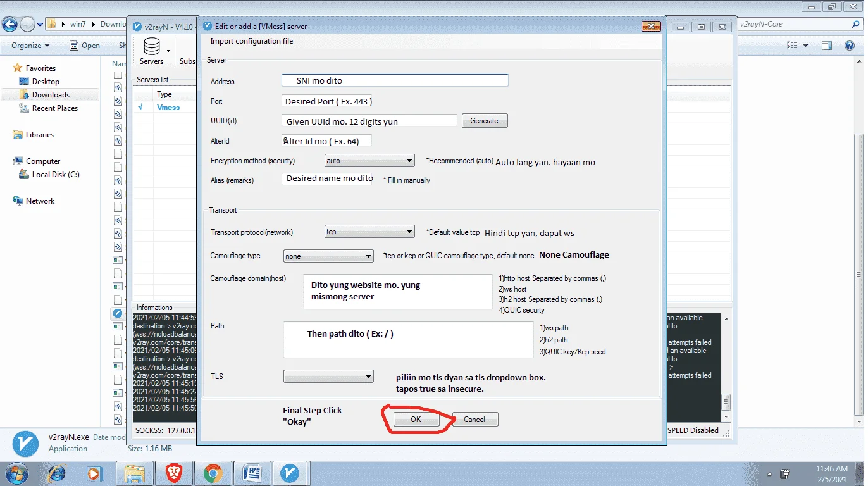
Task: Click the Explorer Back navigation button
Action: [x=11, y=24]
